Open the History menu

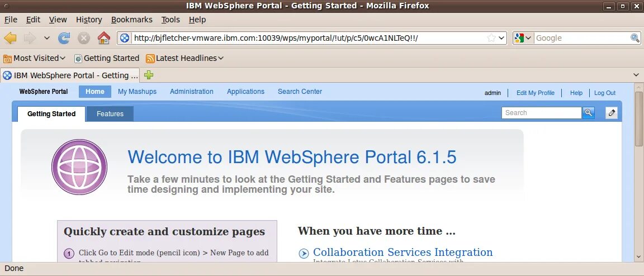click(x=89, y=20)
